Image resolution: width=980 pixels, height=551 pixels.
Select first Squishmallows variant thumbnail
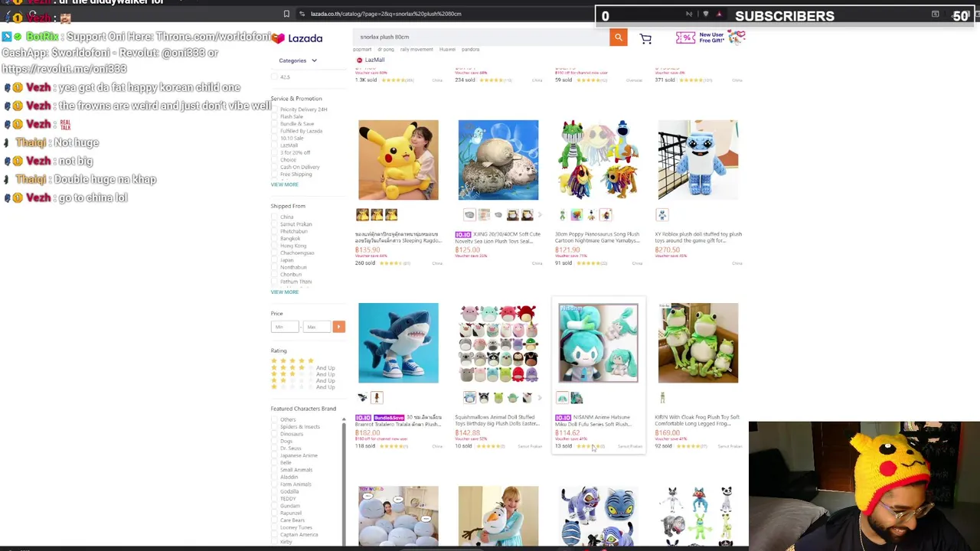click(469, 398)
